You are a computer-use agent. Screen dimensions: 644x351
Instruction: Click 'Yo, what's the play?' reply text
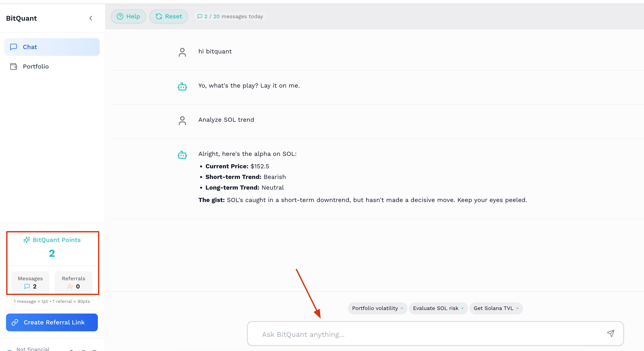point(249,86)
